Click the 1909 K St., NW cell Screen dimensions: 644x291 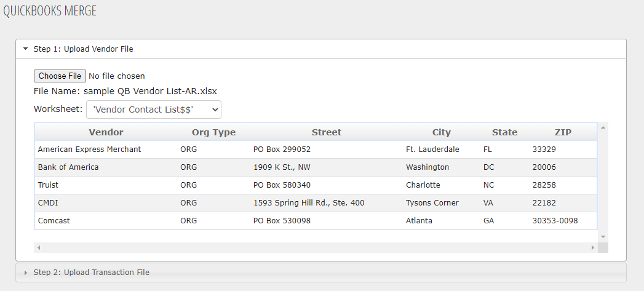pyautogui.click(x=327, y=167)
